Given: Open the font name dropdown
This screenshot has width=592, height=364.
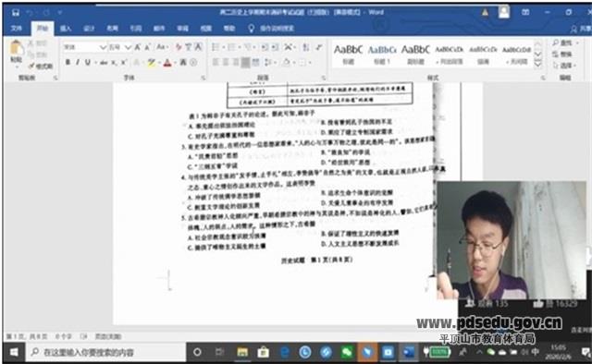Looking at the screenshot, I should coord(103,47).
